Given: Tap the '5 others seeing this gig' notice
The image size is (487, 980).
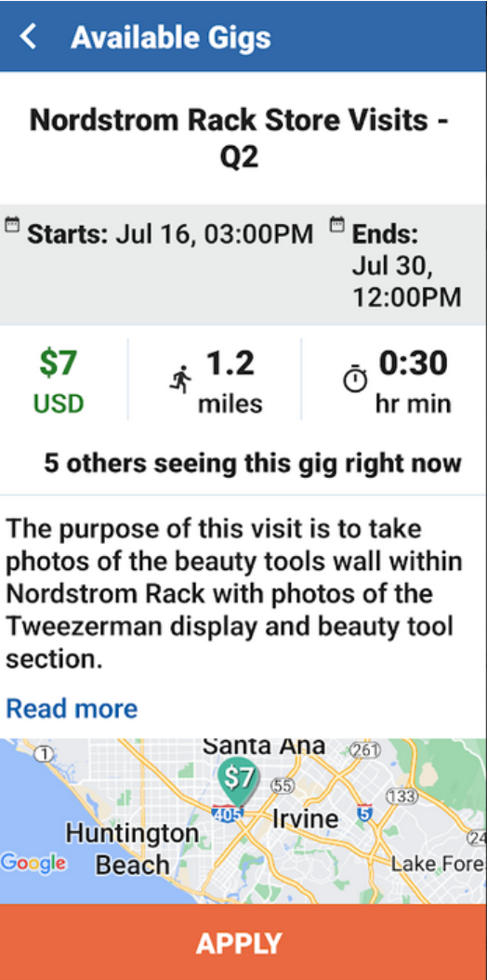Looking at the screenshot, I should (253, 463).
